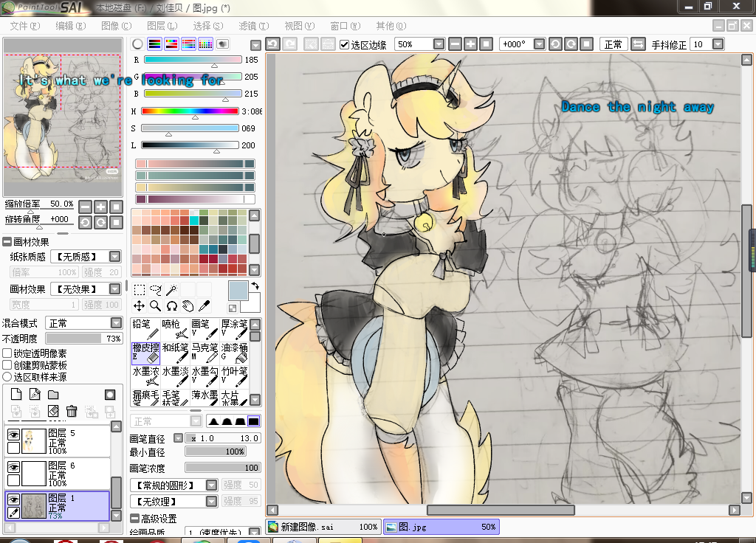Select the 图.jpg document tab
This screenshot has width=756, height=543.
(x=441, y=527)
